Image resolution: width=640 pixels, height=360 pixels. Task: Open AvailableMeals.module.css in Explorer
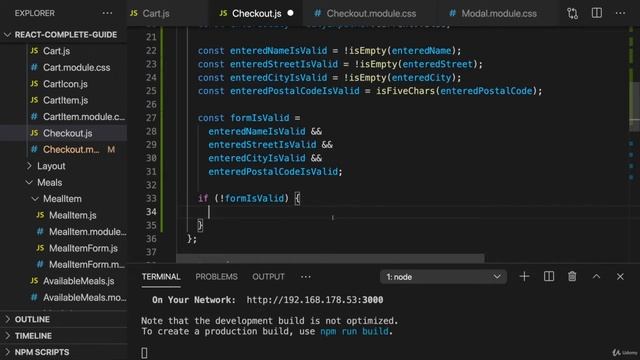84,298
